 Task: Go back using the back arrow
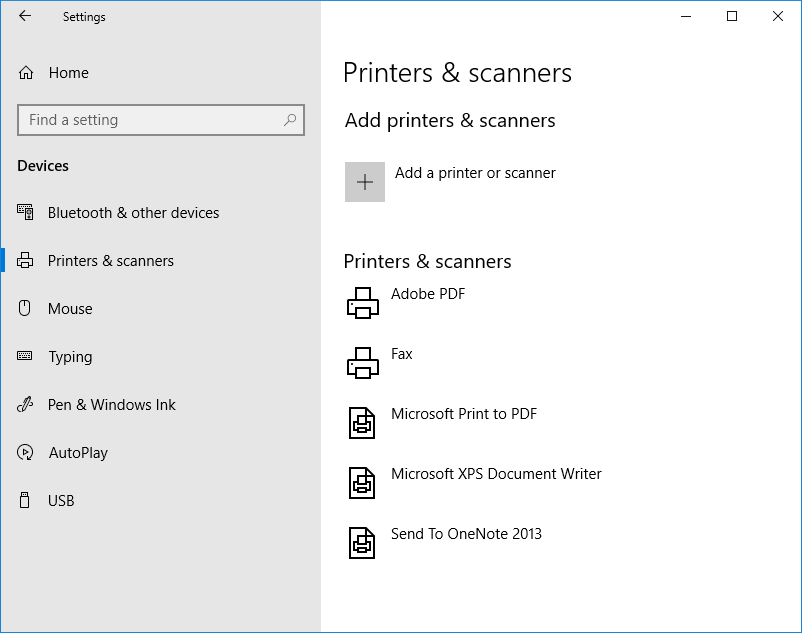pos(25,16)
